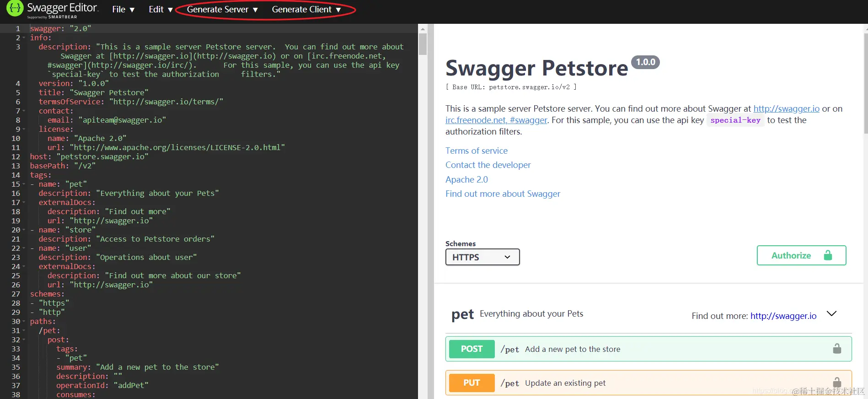Image resolution: width=868 pixels, height=399 pixels.
Task: Open the File menu
Action: tap(123, 10)
